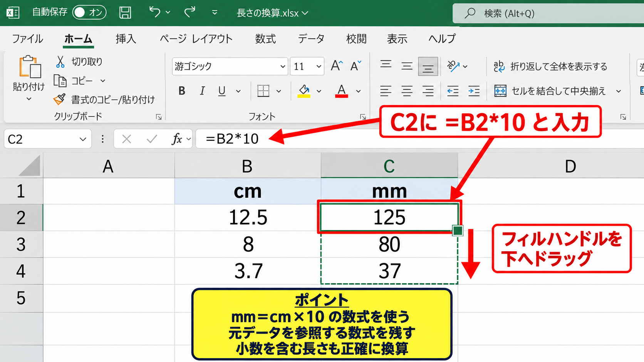This screenshot has width=644, height=362.
Task: Toggle Italic formatting
Action: coord(202,91)
